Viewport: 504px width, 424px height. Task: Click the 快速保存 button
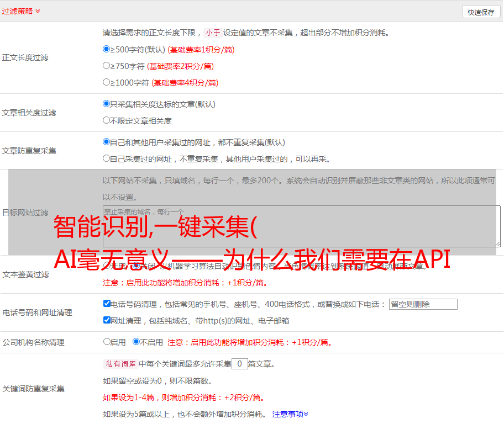point(481,12)
